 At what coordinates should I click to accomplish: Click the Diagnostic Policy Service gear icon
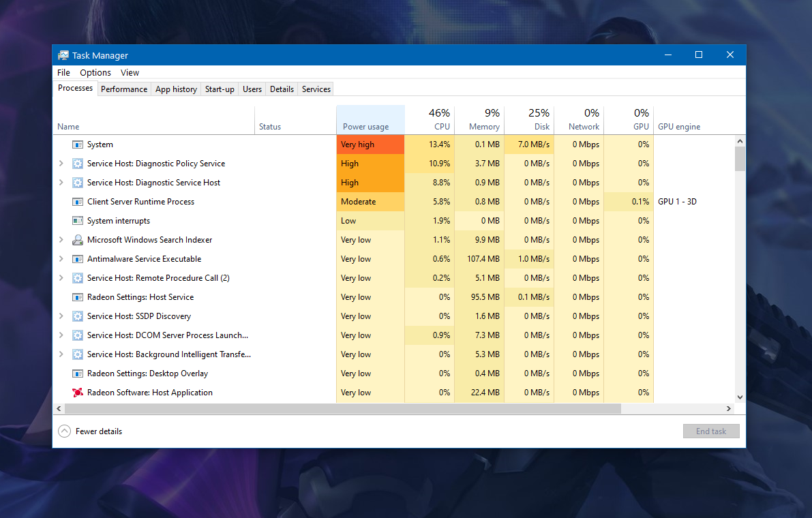(78, 164)
